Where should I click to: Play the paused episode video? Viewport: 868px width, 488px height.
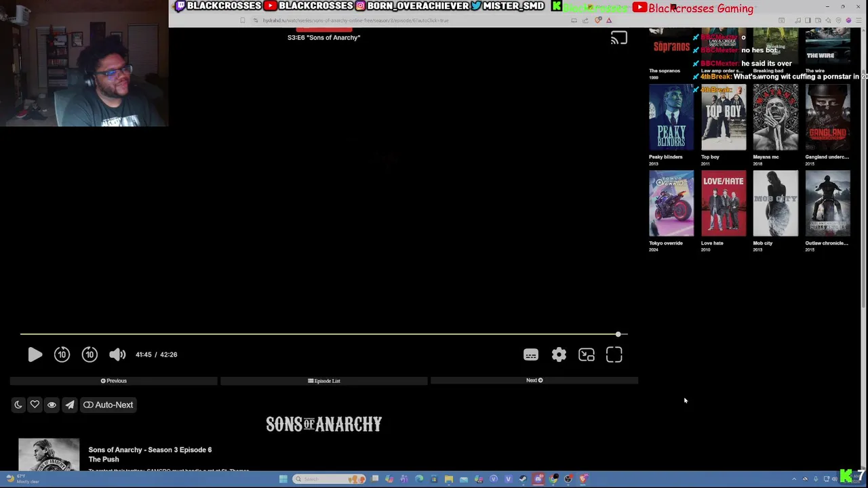tap(35, 354)
